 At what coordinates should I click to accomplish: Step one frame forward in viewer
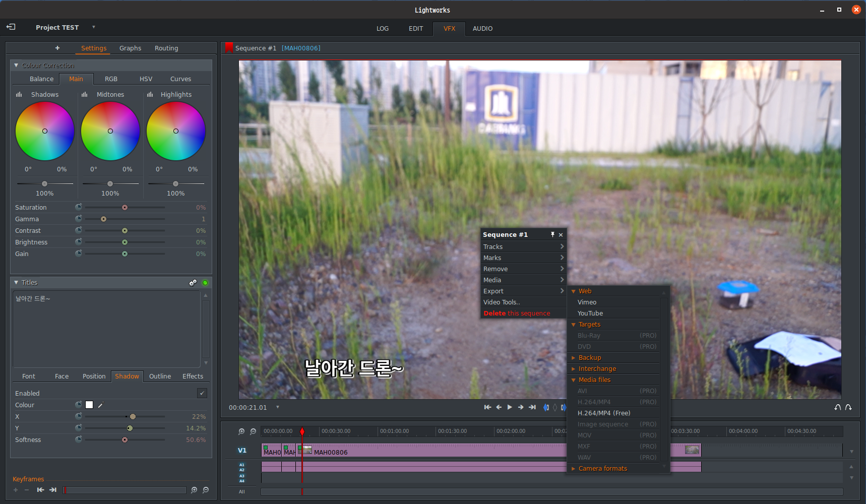[521, 407]
